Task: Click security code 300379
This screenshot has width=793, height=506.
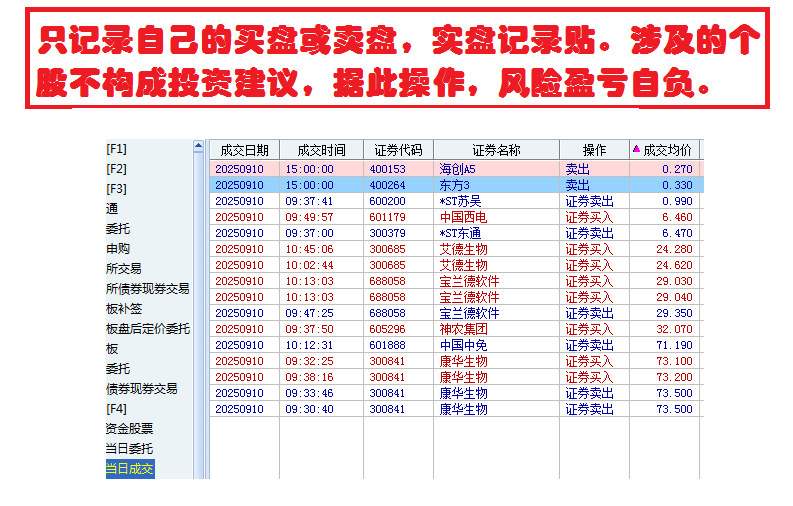Action: point(387,233)
